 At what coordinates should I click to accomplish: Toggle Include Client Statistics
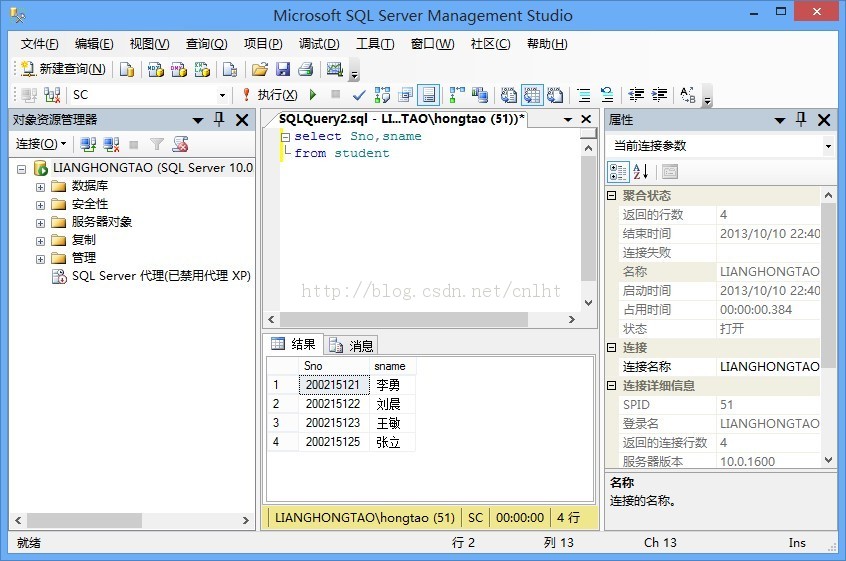click(480, 95)
